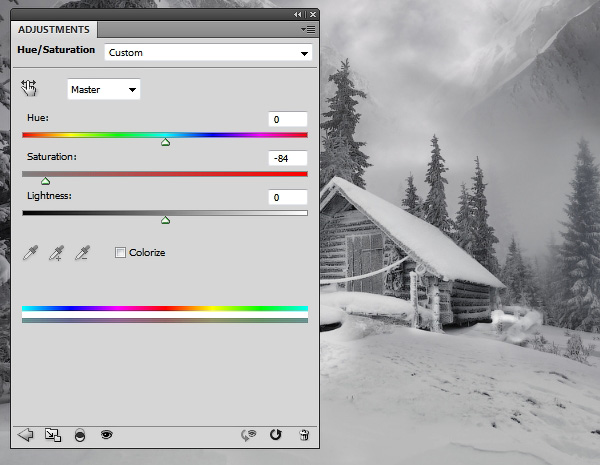Viewport: 600px width, 465px height.
Task: Click the rainbow color range bar
Action: pyautogui.click(x=165, y=308)
